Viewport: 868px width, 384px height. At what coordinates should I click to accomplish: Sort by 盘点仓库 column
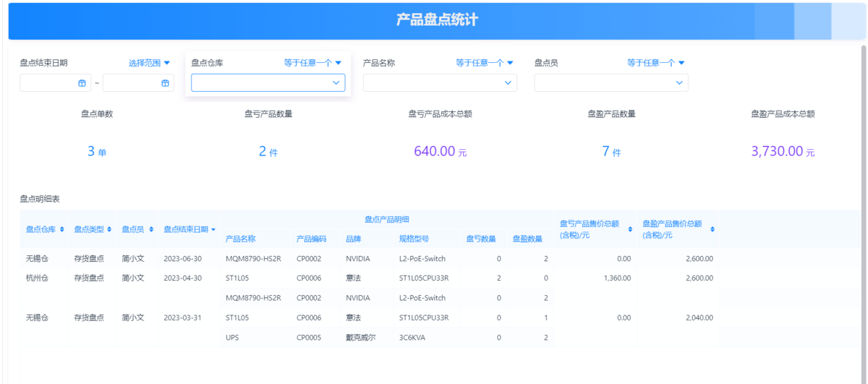(x=62, y=229)
